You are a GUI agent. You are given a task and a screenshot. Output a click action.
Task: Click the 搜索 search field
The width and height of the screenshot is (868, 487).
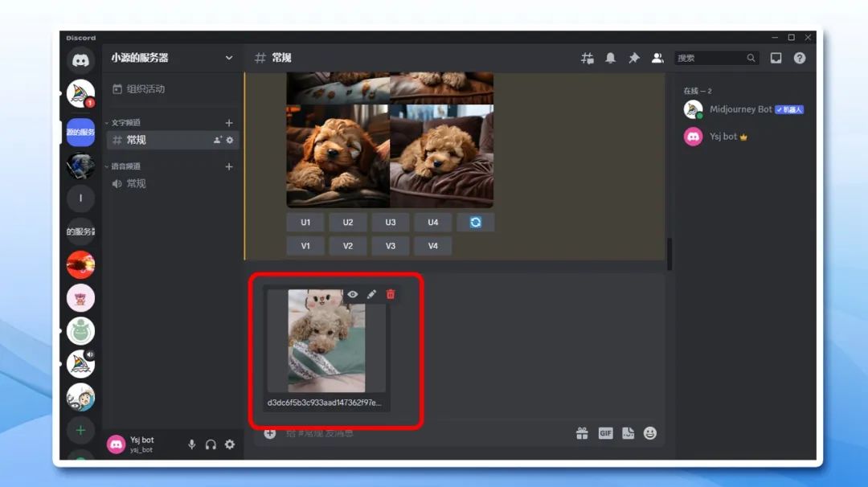[x=716, y=58]
